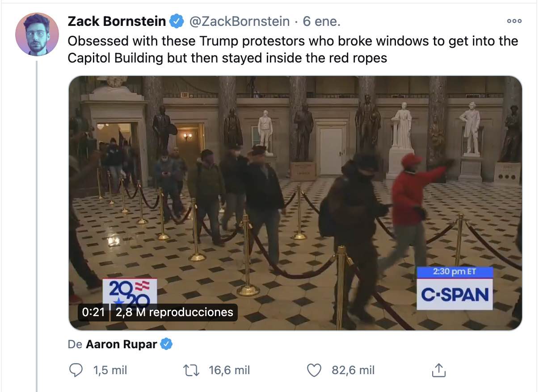Click verified badge beside Aaron Rupar
The height and width of the screenshot is (392, 539).
click(166, 344)
